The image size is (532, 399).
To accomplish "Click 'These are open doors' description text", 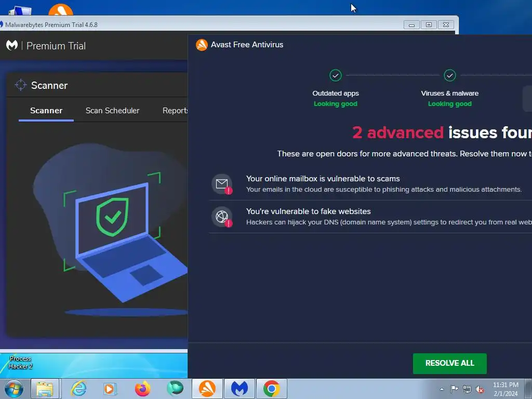I will tap(404, 154).
